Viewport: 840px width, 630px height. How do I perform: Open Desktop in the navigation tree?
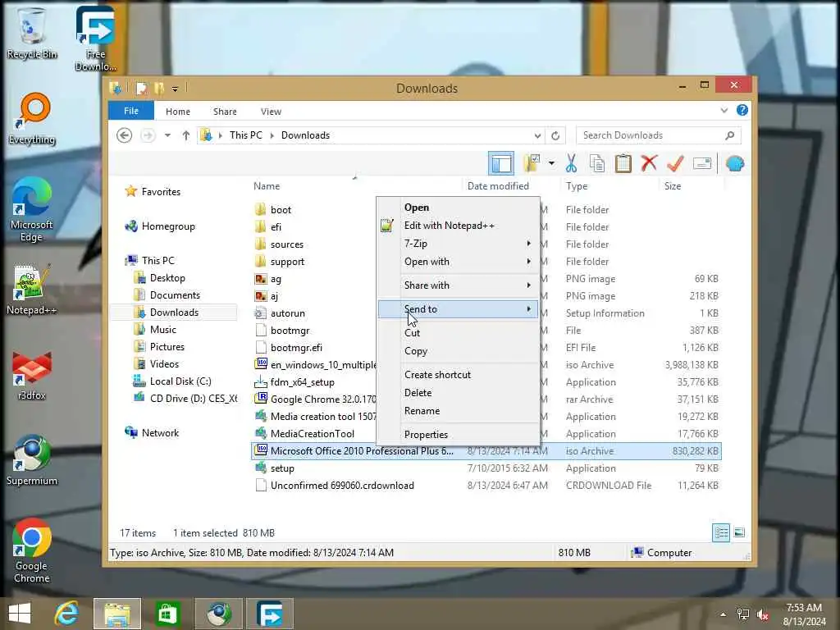click(x=167, y=278)
